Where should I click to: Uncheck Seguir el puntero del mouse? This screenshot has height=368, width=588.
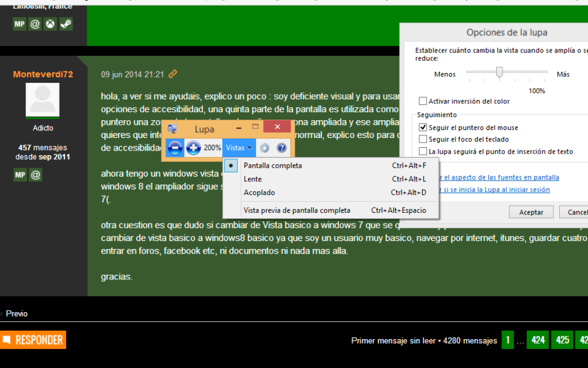click(423, 127)
